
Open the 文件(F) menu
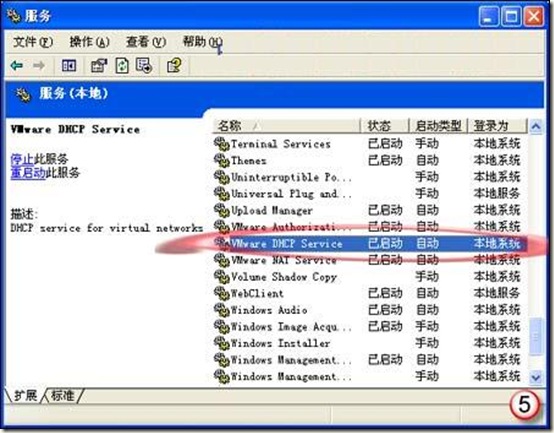(x=33, y=42)
